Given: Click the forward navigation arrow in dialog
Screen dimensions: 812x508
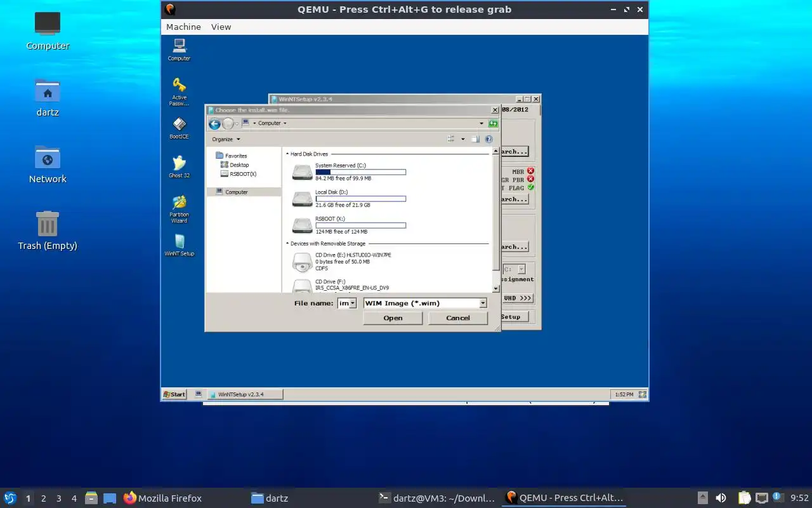Looking at the screenshot, I should pyautogui.click(x=228, y=124).
